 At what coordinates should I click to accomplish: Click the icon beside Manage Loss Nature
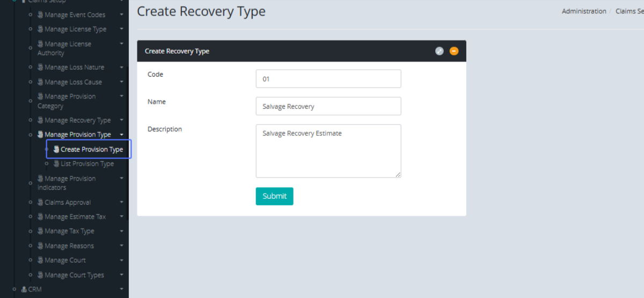coord(40,68)
